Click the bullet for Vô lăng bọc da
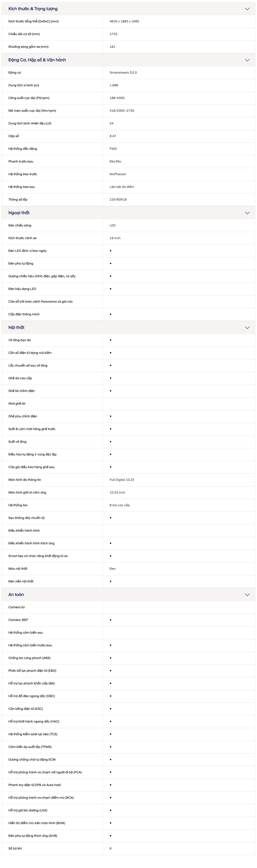 tap(111, 340)
